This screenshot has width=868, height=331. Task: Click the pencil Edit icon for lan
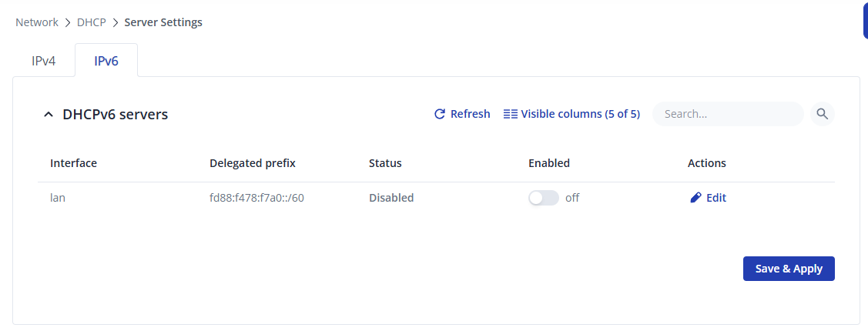[695, 198]
